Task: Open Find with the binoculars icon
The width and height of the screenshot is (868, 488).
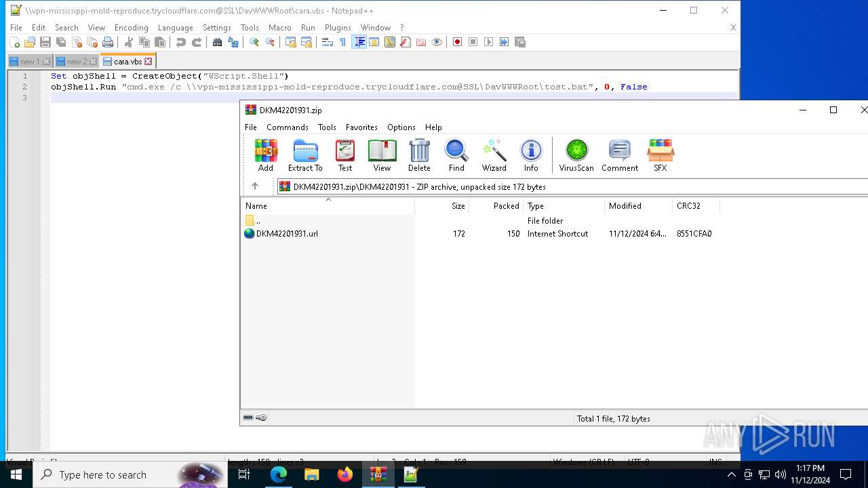Action: [x=218, y=42]
